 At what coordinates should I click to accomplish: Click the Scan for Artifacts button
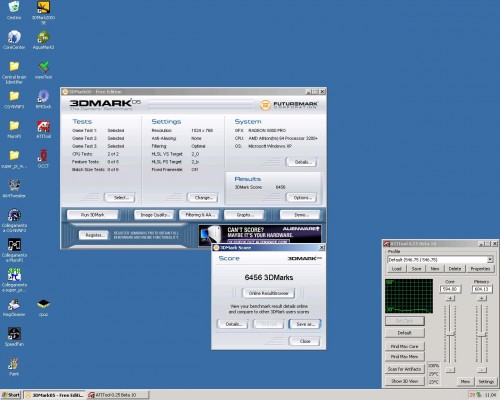click(x=405, y=369)
